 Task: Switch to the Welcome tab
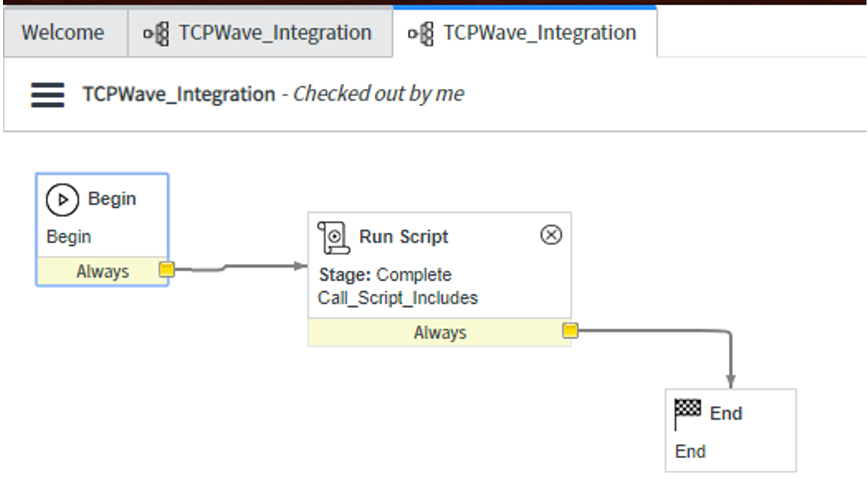62,32
